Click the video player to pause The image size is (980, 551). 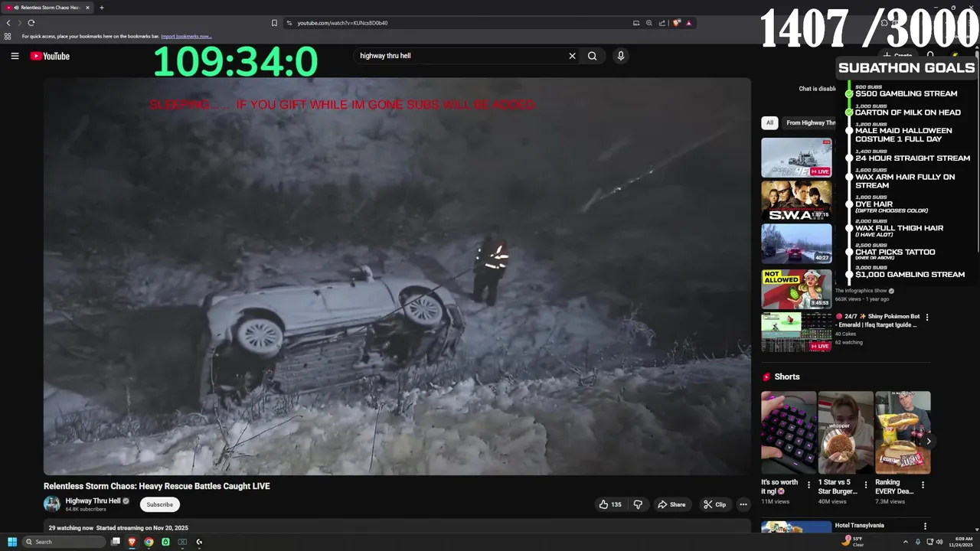[397, 276]
